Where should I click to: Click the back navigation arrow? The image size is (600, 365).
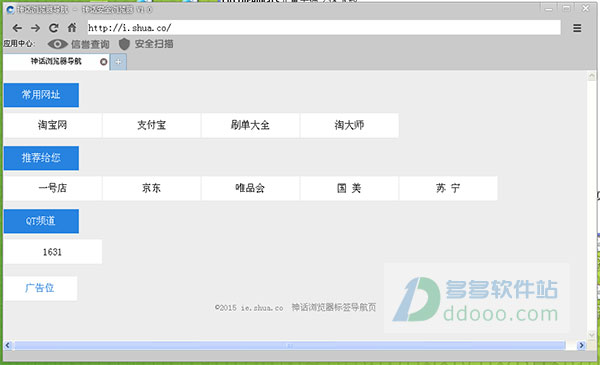click(17, 28)
